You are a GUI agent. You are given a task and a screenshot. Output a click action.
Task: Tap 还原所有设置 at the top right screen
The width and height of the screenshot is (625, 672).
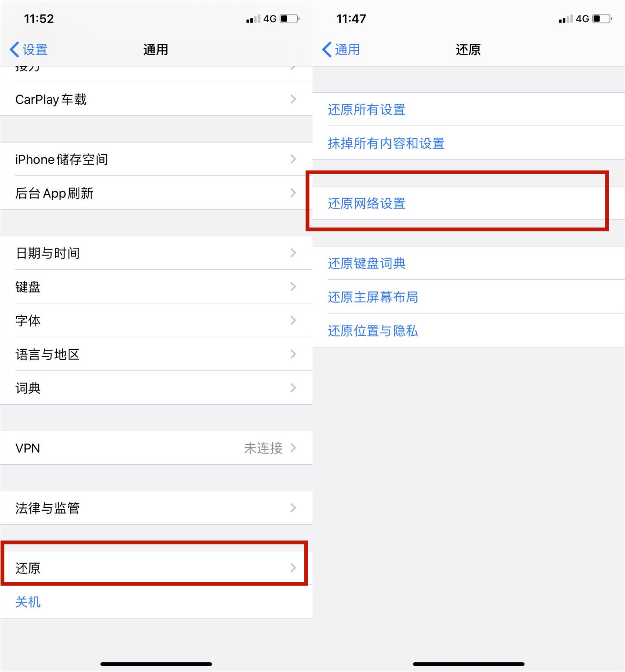[x=366, y=110]
